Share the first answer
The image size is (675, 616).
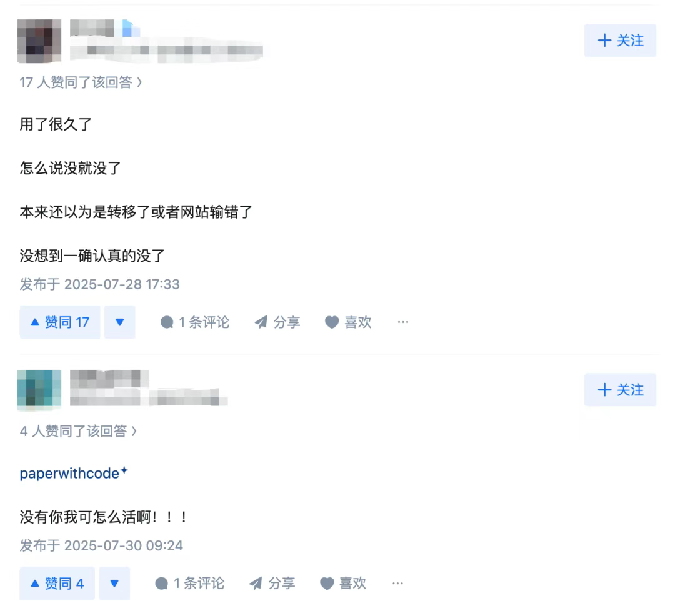coord(277,322)
